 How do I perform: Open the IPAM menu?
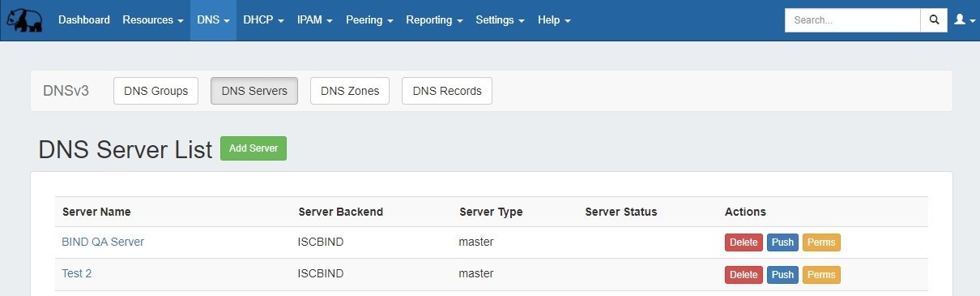315,20
